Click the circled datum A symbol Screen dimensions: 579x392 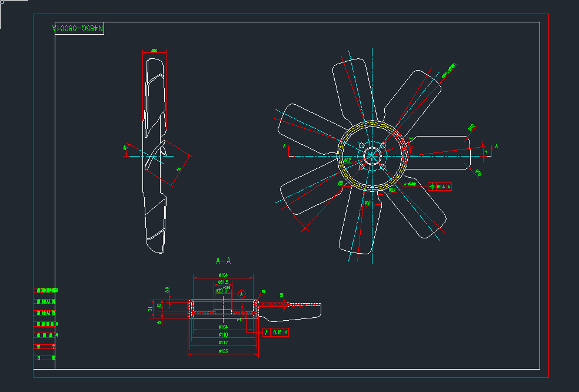click(241, 293)
